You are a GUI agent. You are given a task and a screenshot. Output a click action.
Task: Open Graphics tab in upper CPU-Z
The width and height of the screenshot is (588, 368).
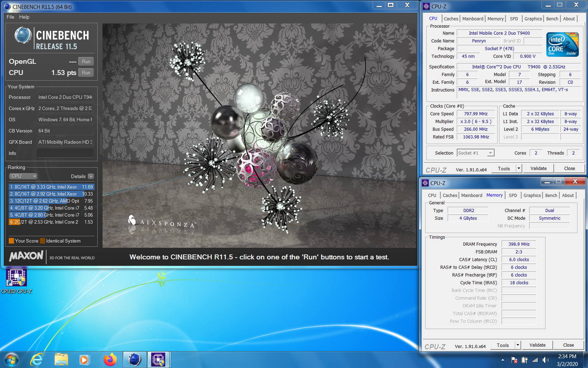click(533, 19)
